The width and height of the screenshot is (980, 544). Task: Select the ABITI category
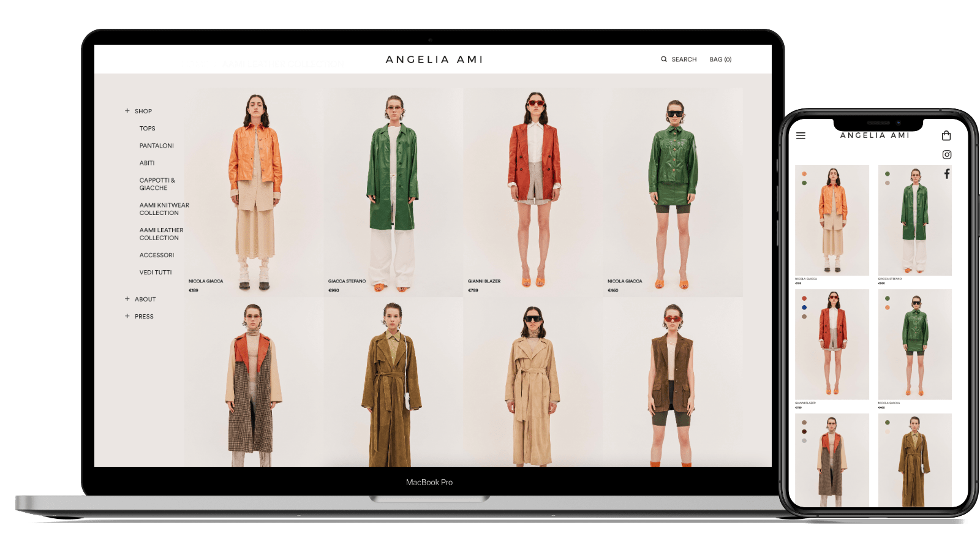(x=147, y=163)
